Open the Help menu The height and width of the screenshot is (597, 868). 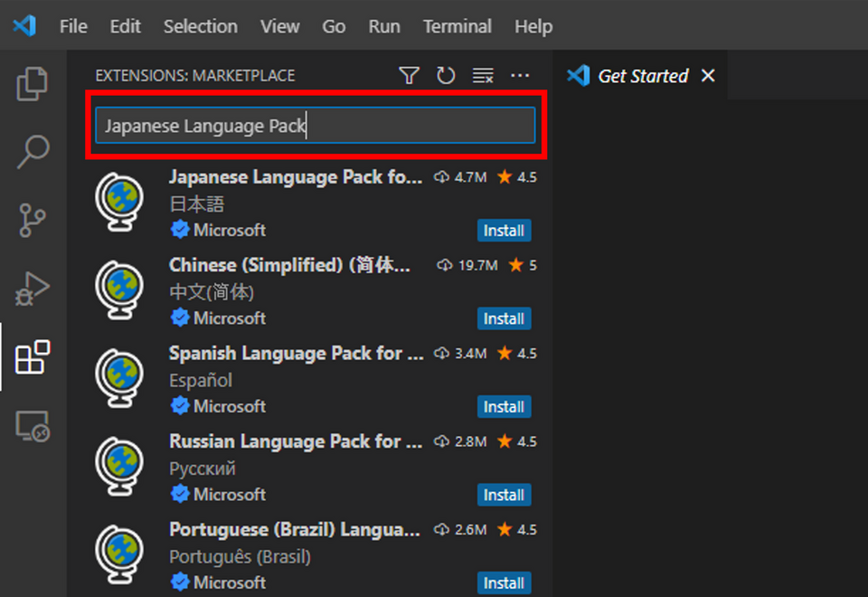tap(533, 26)
